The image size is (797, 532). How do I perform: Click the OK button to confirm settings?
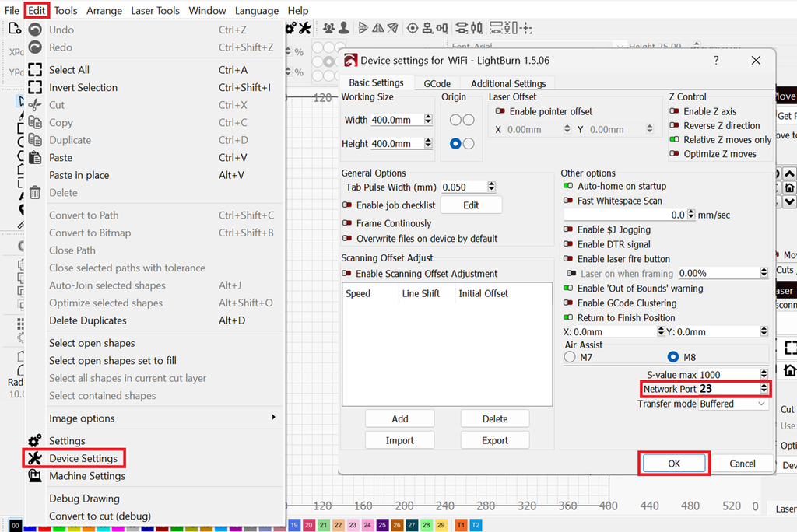click(x=673, y=463)
